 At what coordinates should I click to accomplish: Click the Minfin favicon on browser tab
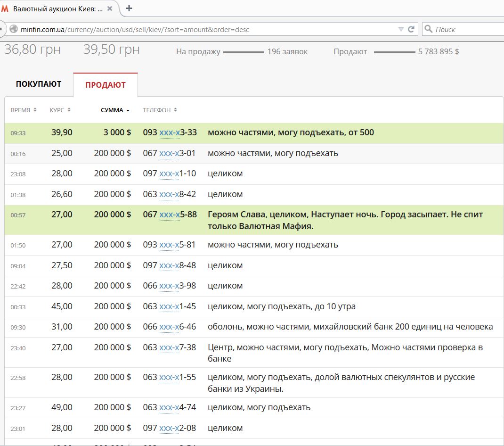5,8
